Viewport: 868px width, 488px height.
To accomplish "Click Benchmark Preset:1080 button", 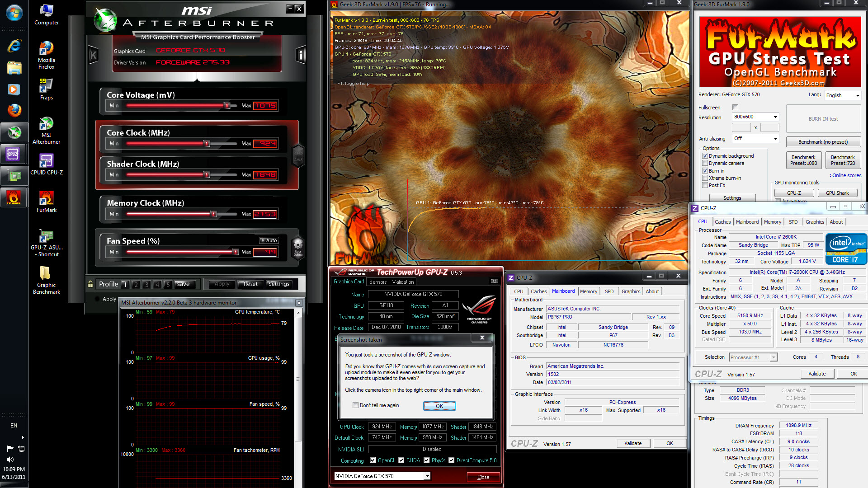I will [x=803, y=160].
